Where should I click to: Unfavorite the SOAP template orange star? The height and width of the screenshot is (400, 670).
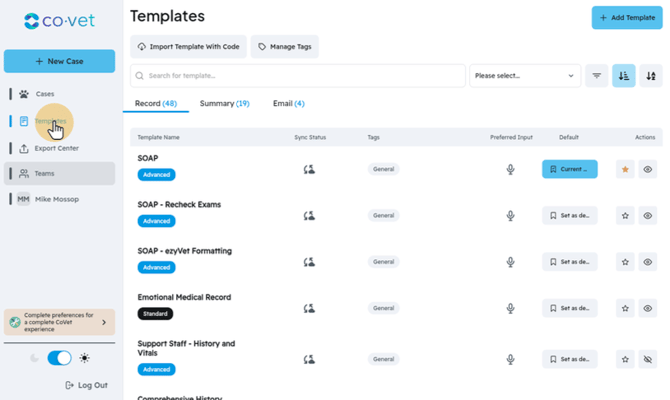pos(625,169)
